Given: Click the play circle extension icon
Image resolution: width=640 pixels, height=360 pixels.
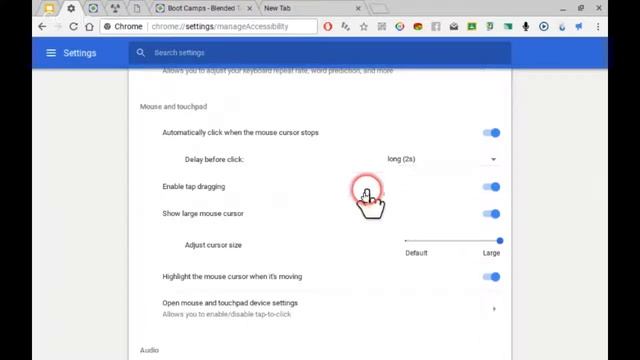Looking at the screenshot, I should click(x=544, y=27).
